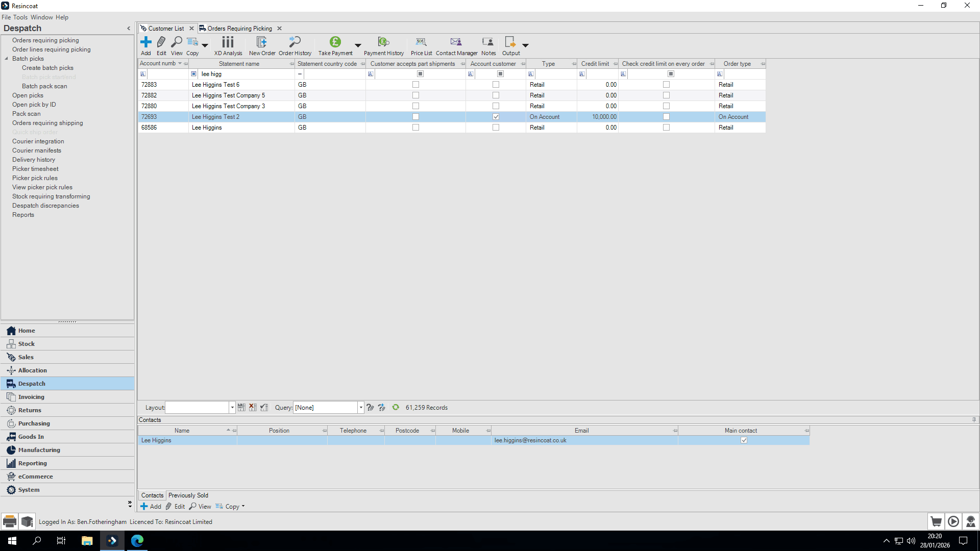Viewport: 980px width, 551px height.
Task: Toggle Account customer checkbox for row 68586
Action: (496, 128)
